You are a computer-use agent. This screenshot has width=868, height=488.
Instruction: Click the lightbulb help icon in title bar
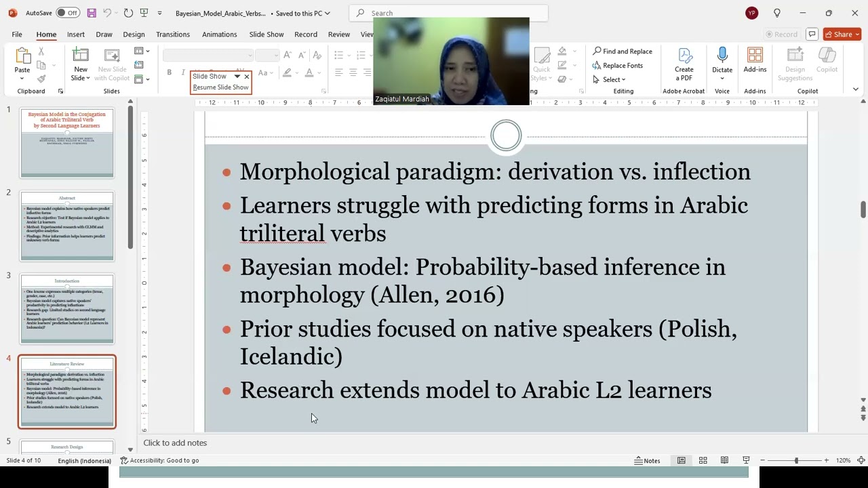pos(777,13)
